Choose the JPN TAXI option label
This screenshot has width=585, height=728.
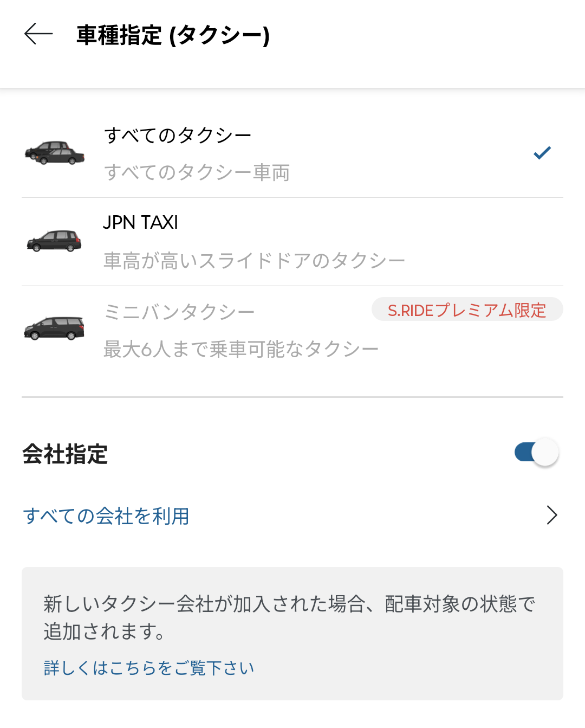pyautogui.click(x=140, y=223)
